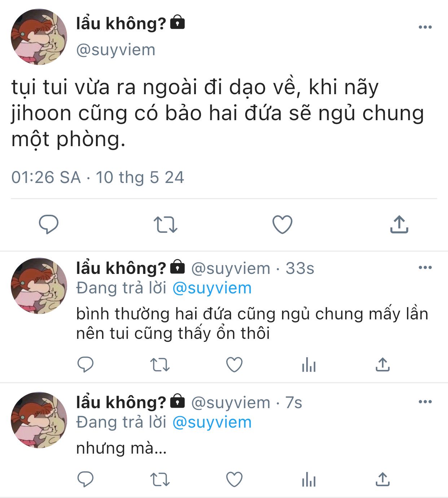Image resolution: width=448 pixels, height=498 pixels.
Task: View analytics for the 33s reply
Action: [x=309, y=365]
